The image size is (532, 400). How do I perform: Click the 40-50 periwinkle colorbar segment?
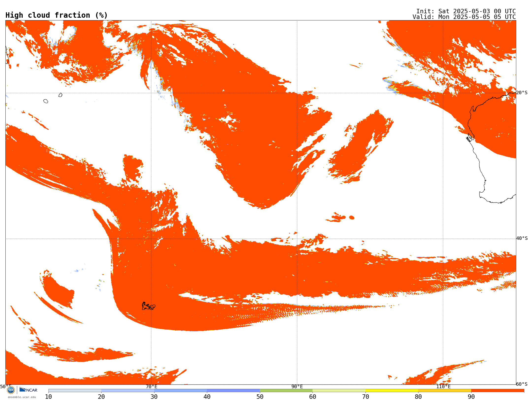[233, 391]
